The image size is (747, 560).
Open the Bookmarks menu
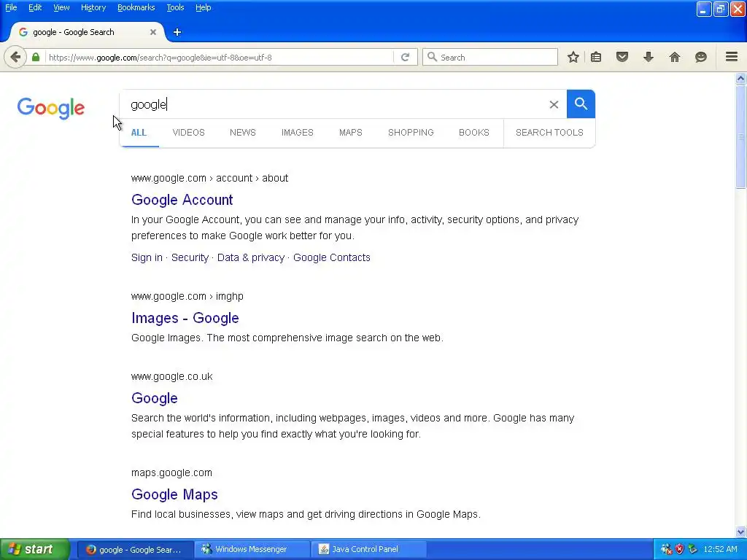point(136,7)
